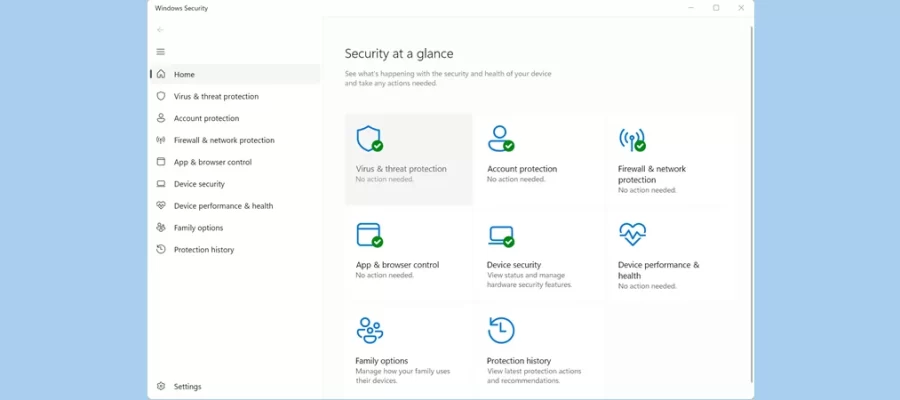The width and height of the screenshot is (900, 400).
Task: Click 'No action needed.' under Account protection
Action: click(516, 179)
